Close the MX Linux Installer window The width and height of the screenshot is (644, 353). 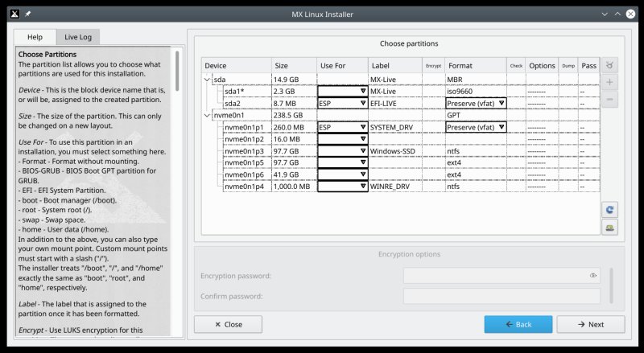(x=630, y=14)
